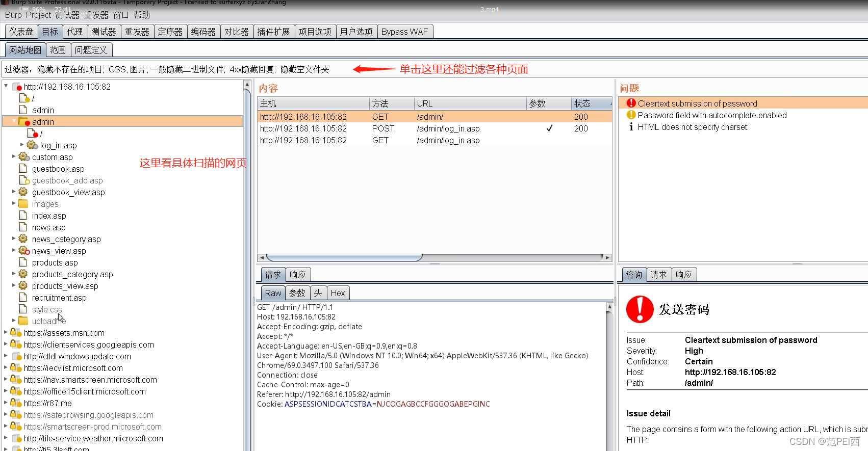Click the page icon of news.asp
Viewport: 868px width, 451px height.
(x=23, y=227)
